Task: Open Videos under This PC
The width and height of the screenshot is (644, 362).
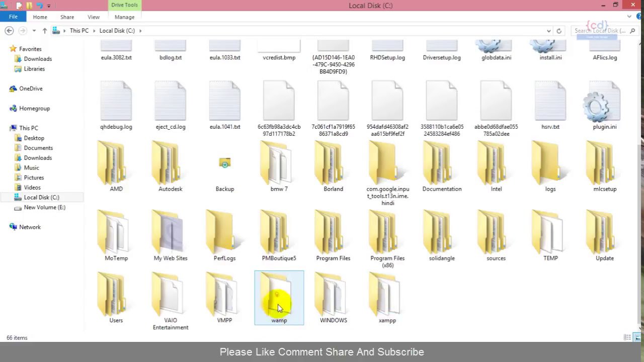Action: [32, 188]
